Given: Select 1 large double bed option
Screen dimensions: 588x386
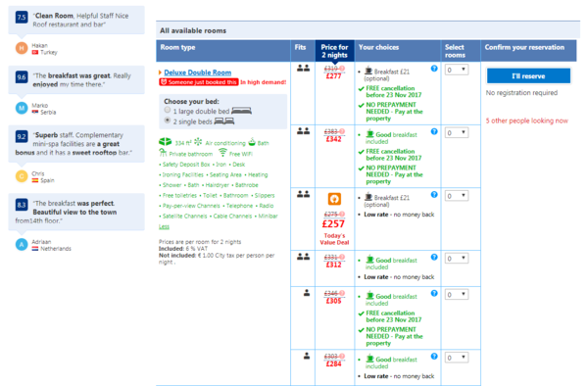Looking at the screenshot, I should tap(168, 110).
